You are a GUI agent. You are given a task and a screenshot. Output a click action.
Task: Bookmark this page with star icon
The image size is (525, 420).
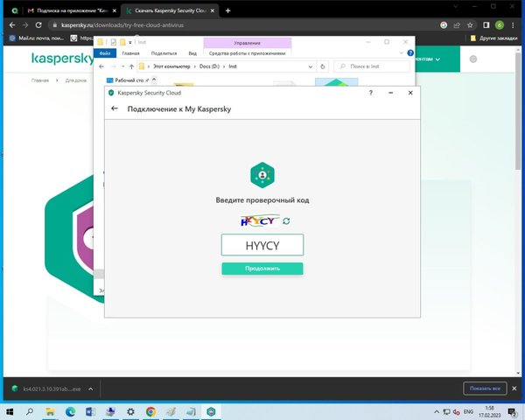coord(470,25)
